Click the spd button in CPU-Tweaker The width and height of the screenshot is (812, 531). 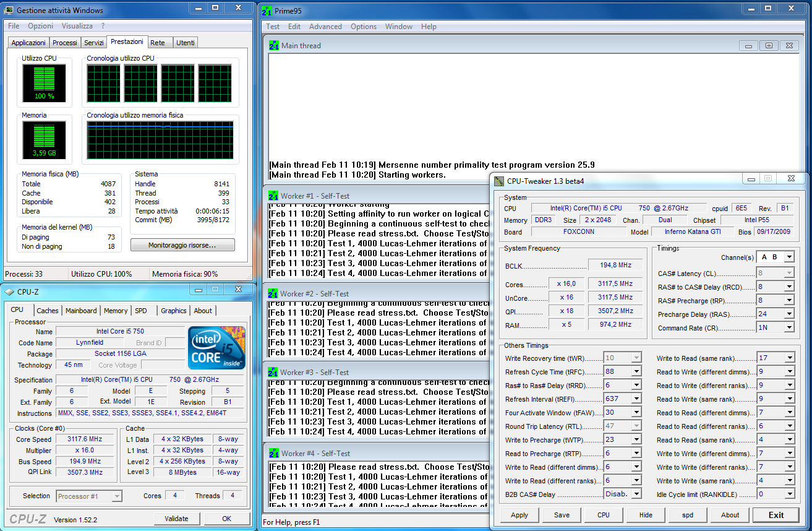click(688, 515)
